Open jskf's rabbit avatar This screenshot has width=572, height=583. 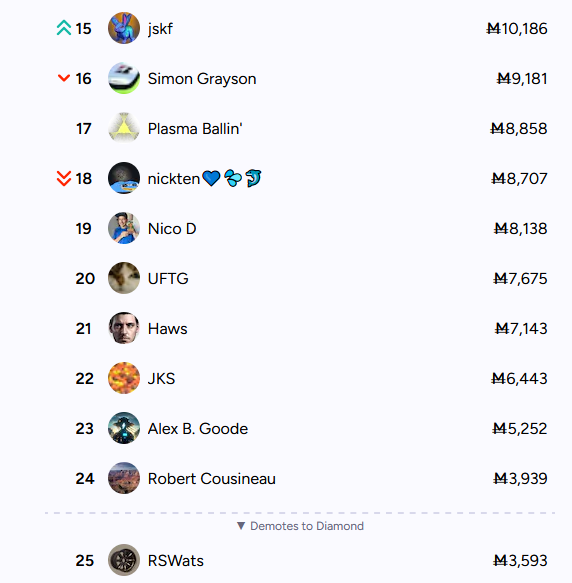point(124,28)
